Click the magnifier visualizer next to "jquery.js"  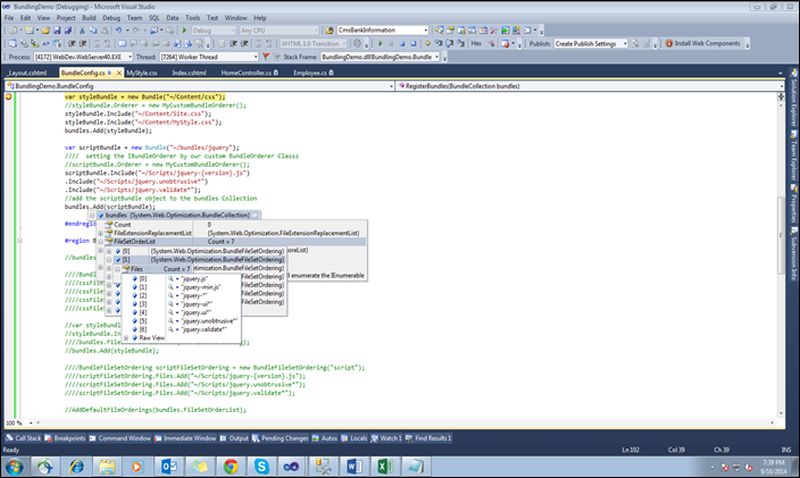(x=170, y=278)
